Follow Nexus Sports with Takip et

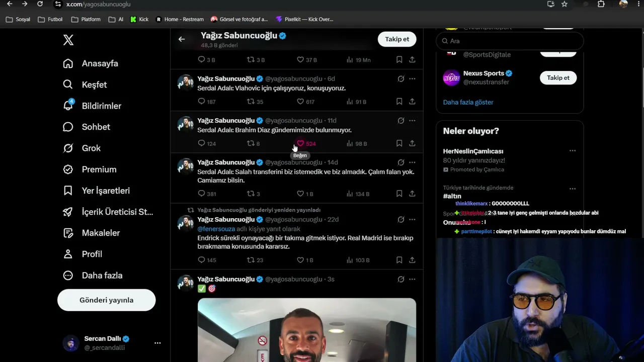pyautogui.click(x=558, y=78)
